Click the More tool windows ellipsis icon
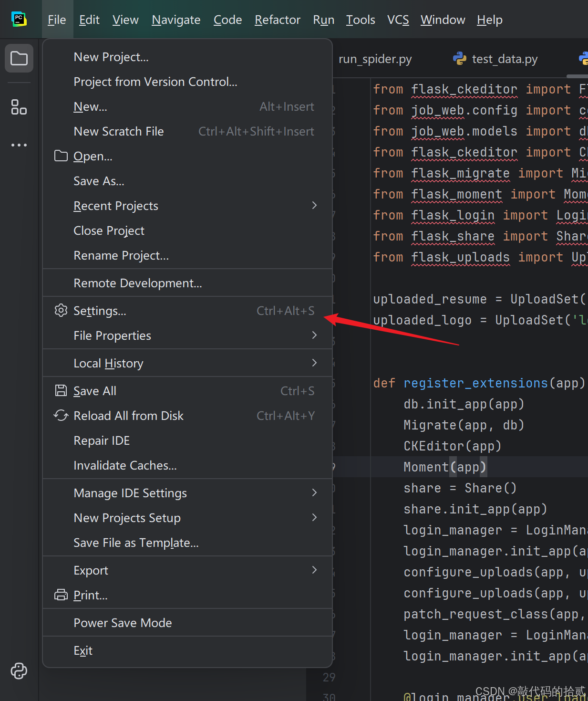 19,145
